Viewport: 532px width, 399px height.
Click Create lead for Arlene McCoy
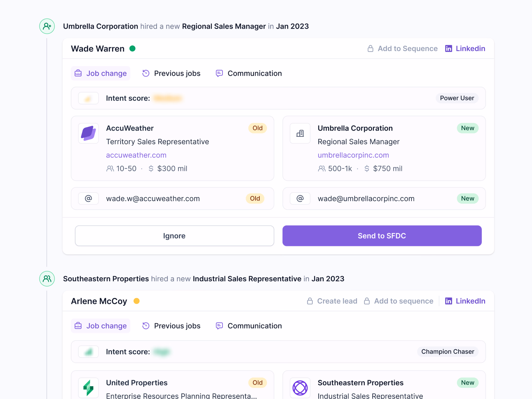point(337,301)
